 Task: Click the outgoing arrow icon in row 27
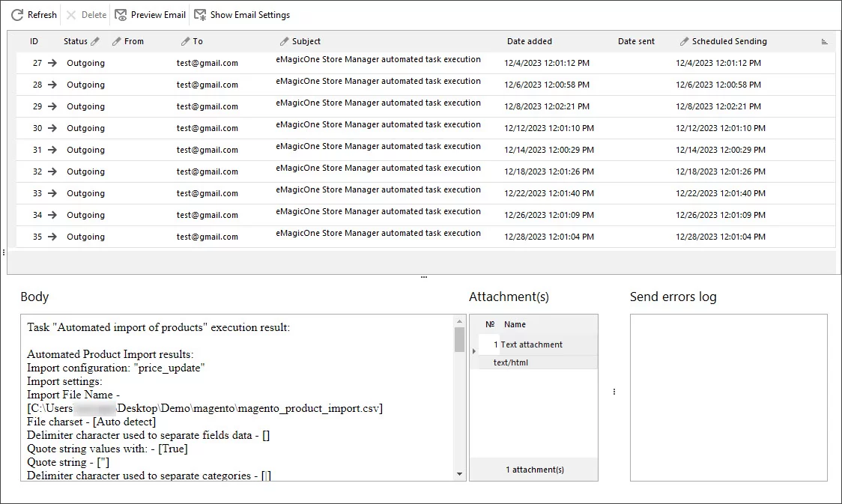point(52,63)
